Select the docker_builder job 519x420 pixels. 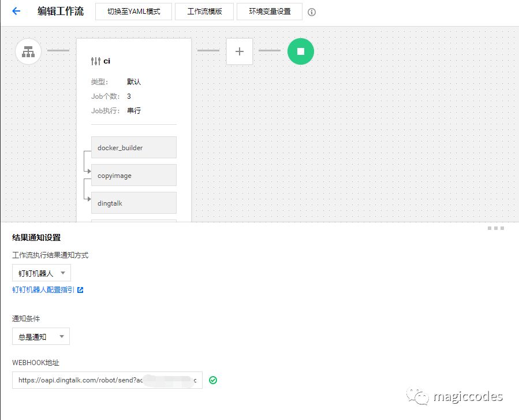(134, 147)
